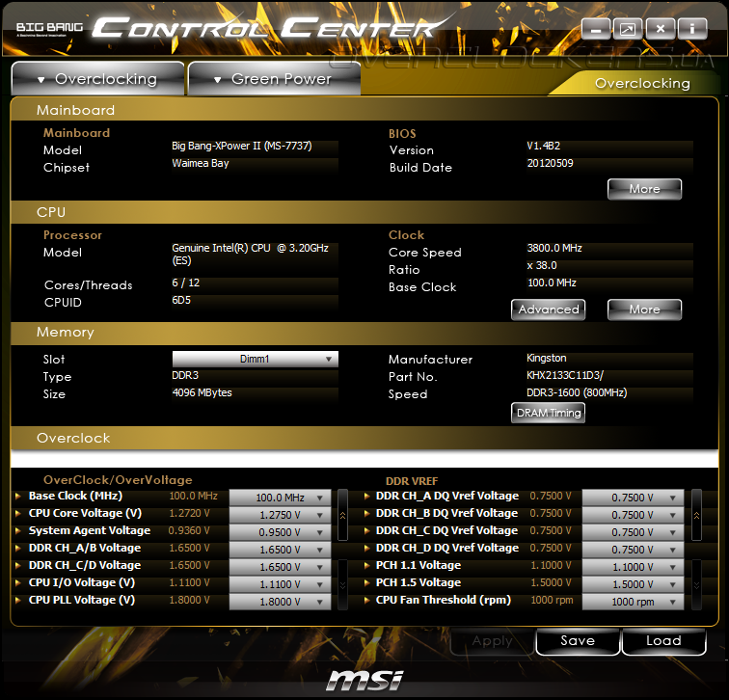The height and width of the screenshot is (700, 729).
Task: Click scroll-down chevron in DDR VREF list
Action: tap(696, 584)
